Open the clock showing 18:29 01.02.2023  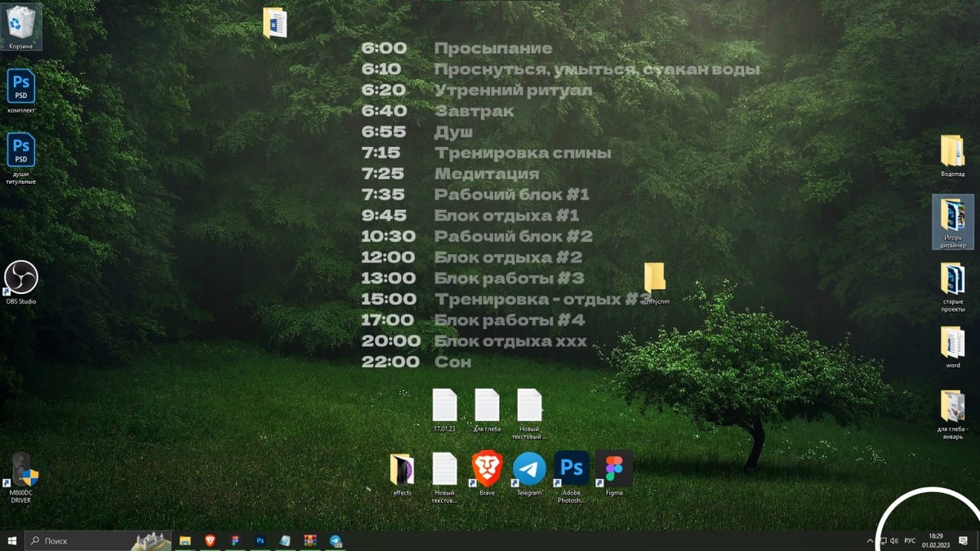pos(935,540)
